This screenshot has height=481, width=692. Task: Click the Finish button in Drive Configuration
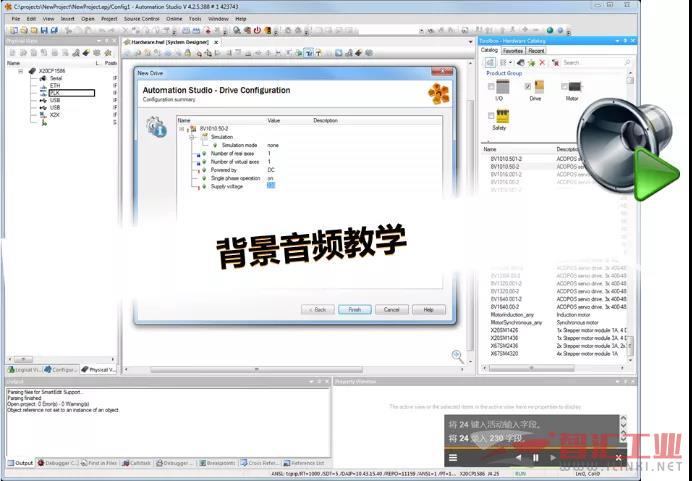(355, 310)
